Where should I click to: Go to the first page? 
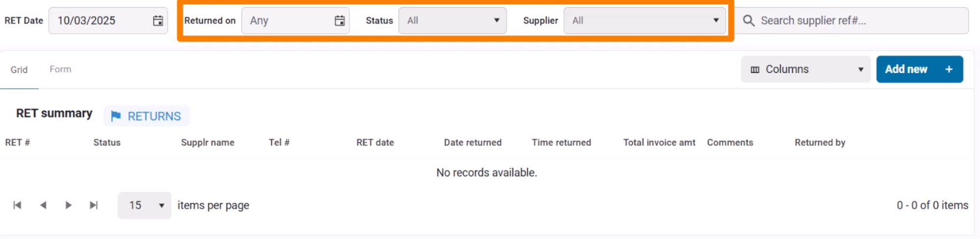click(18, 205)
